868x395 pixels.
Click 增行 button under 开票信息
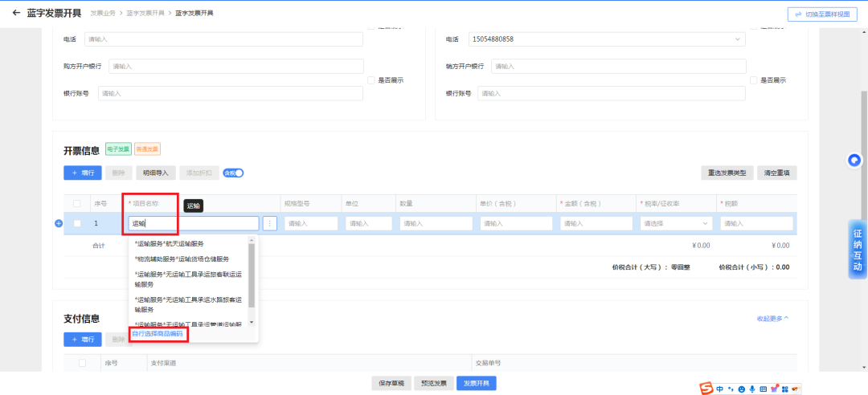click(83, 173)
